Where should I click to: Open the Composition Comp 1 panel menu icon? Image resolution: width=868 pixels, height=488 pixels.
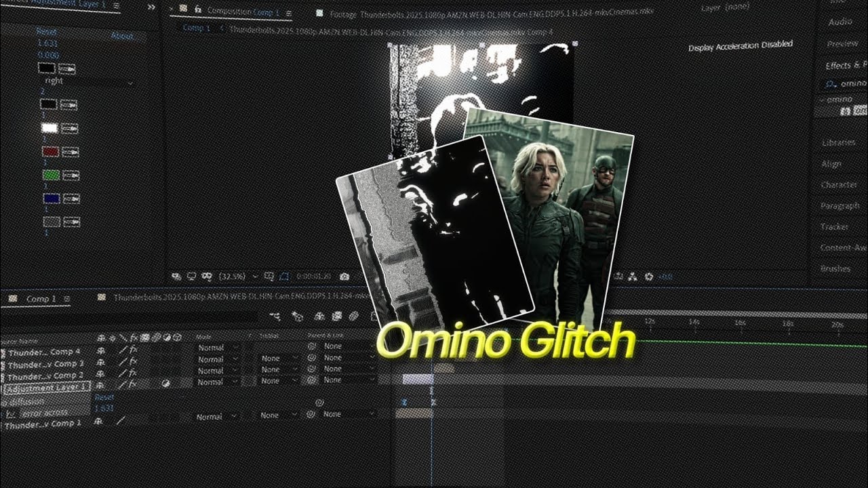(288, 12)
